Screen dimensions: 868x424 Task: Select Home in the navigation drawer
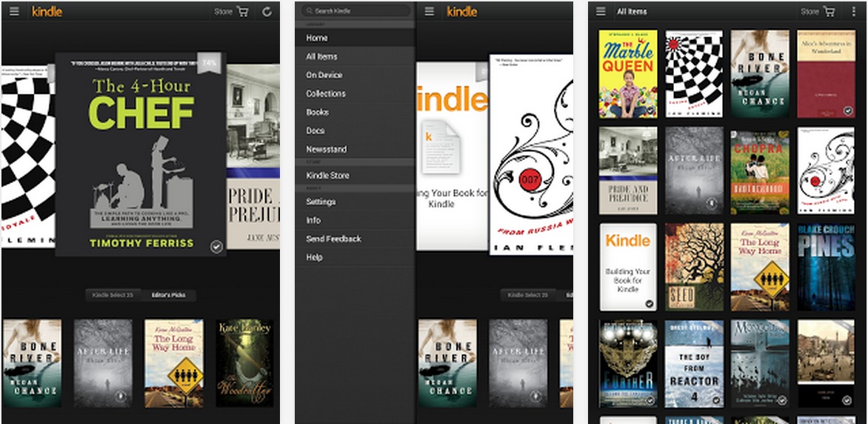pos(355,38)
